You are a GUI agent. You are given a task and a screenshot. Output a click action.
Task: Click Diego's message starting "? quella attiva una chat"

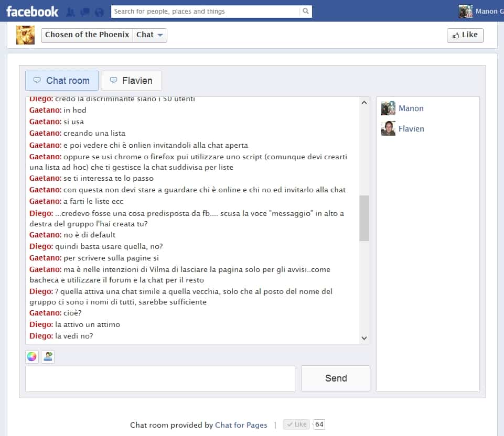[181, 296]
